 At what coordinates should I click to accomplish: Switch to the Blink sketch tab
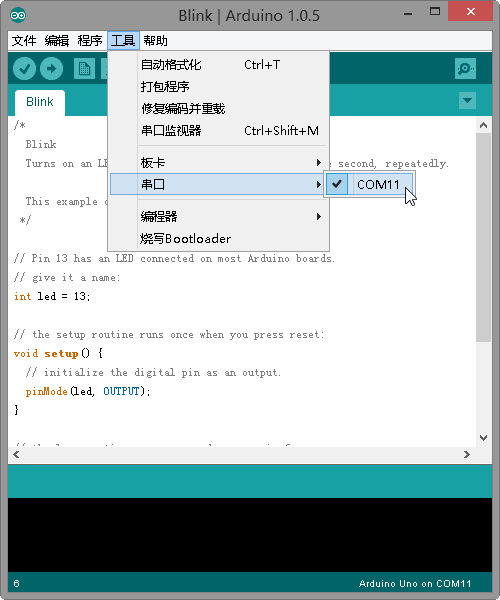(x=40, y=102)
